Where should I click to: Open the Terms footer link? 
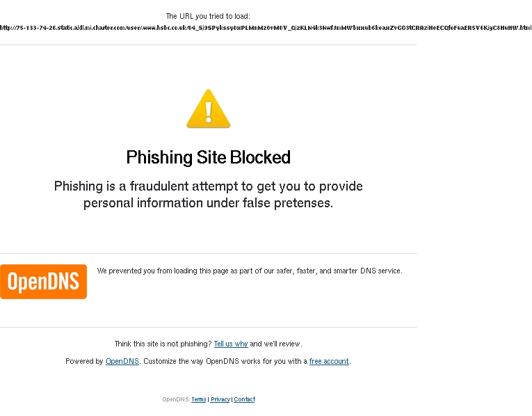[198, 399]
